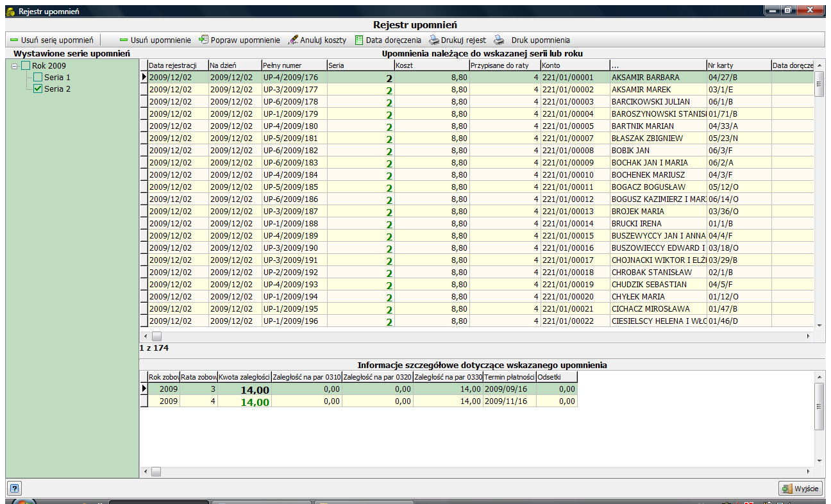Click BOGACZ BOGUSŁAW cell
This screenshot has width=831, height=504.
coord(658,187)
